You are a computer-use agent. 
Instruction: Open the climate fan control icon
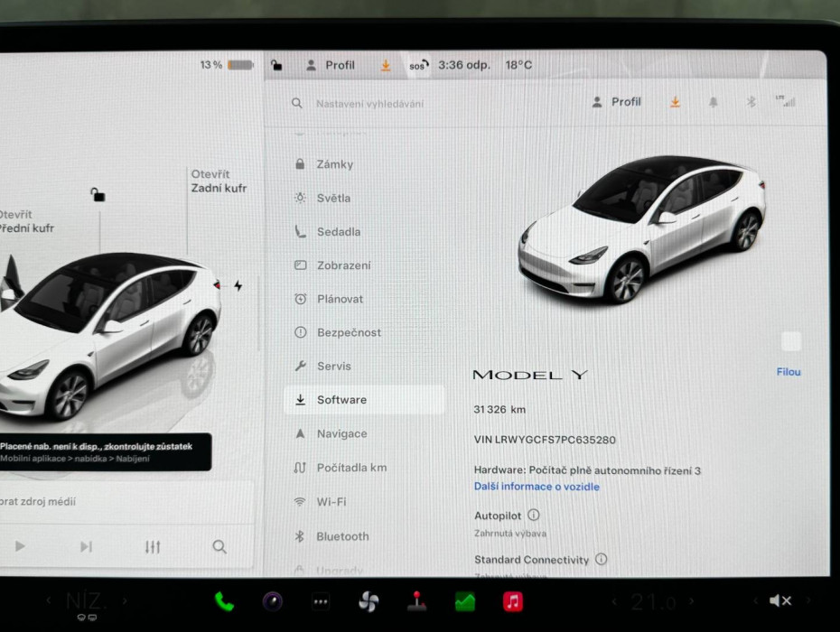click(369, 602)
